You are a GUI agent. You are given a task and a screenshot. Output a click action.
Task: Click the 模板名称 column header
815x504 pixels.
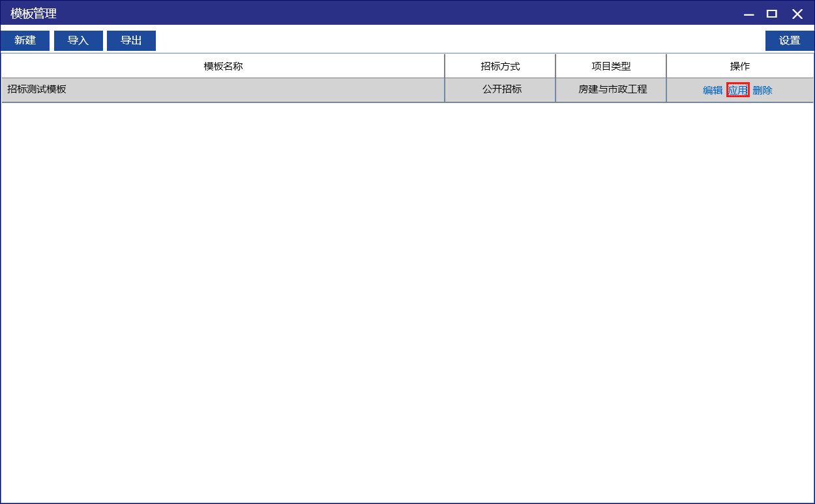(x=223, y=67)
